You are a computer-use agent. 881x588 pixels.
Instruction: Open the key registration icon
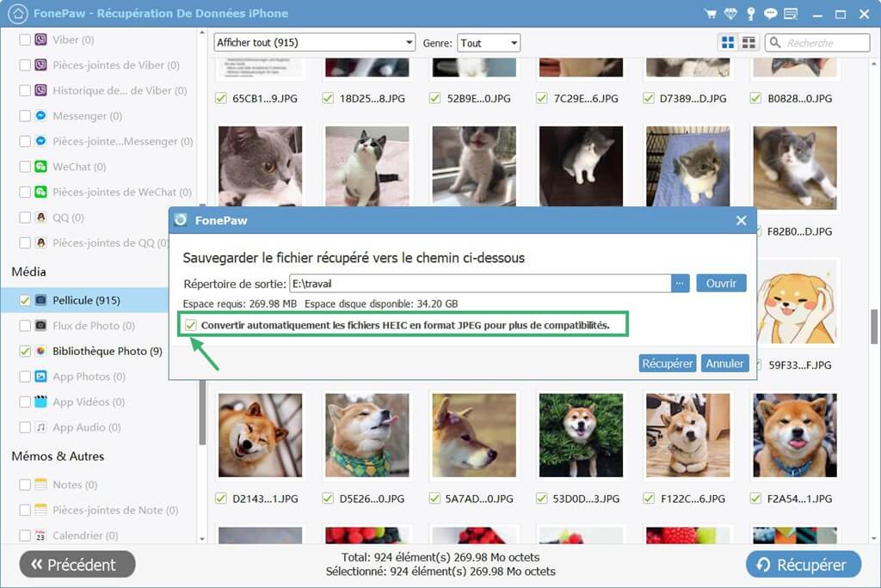[x=750, y=14]
